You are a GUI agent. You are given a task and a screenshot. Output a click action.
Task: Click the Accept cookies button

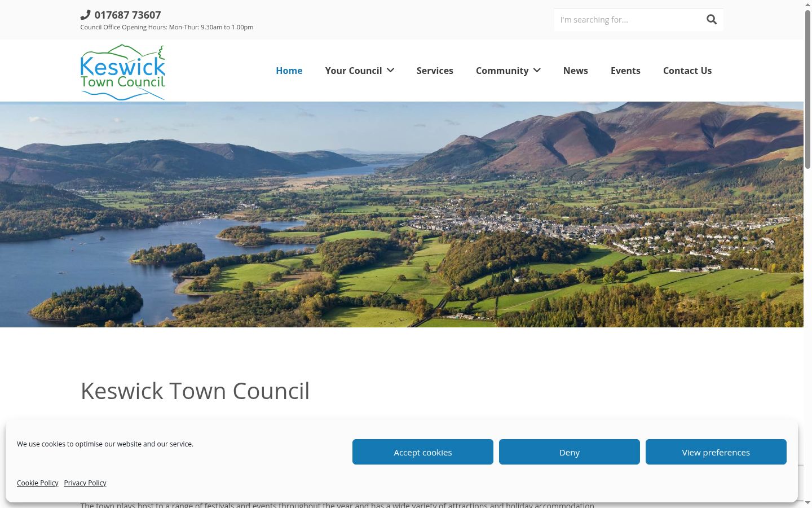pos(423,452)
